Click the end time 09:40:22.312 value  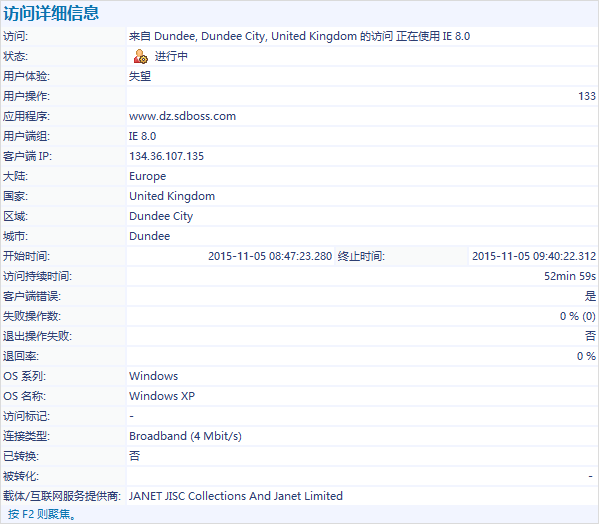point(534,256)
